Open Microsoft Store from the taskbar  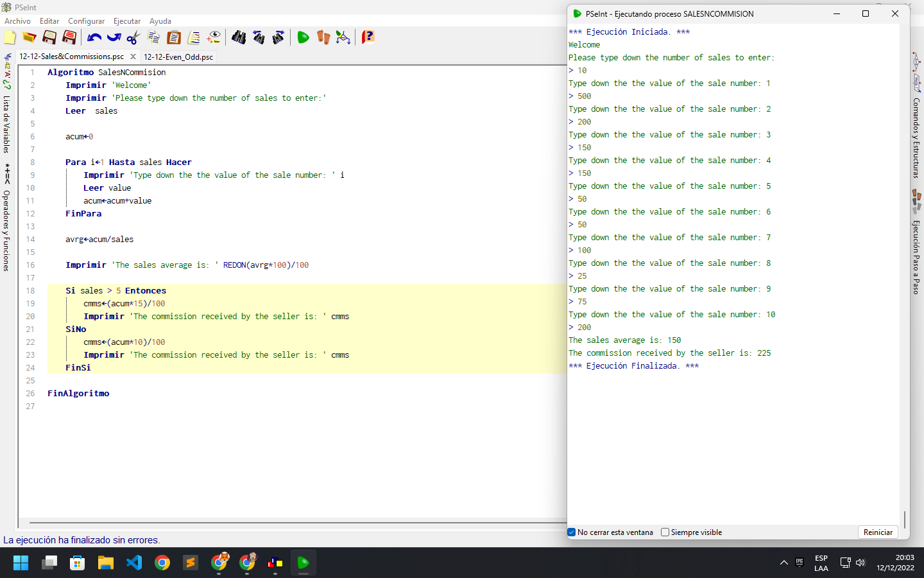(x=78, y=563)
